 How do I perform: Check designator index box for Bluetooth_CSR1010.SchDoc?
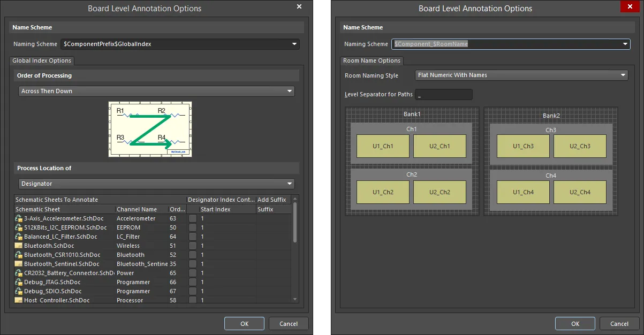click(x=193, y=255)
